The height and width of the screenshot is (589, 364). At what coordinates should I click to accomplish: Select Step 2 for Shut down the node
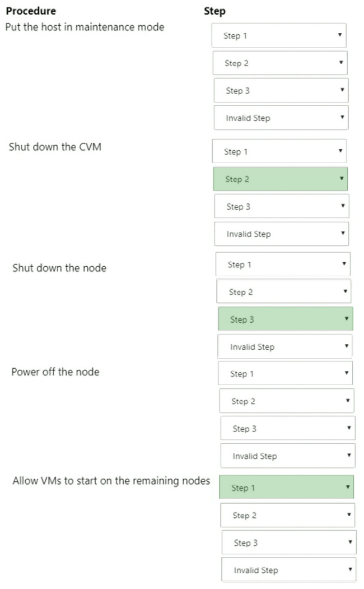click(x=284, y=292)
